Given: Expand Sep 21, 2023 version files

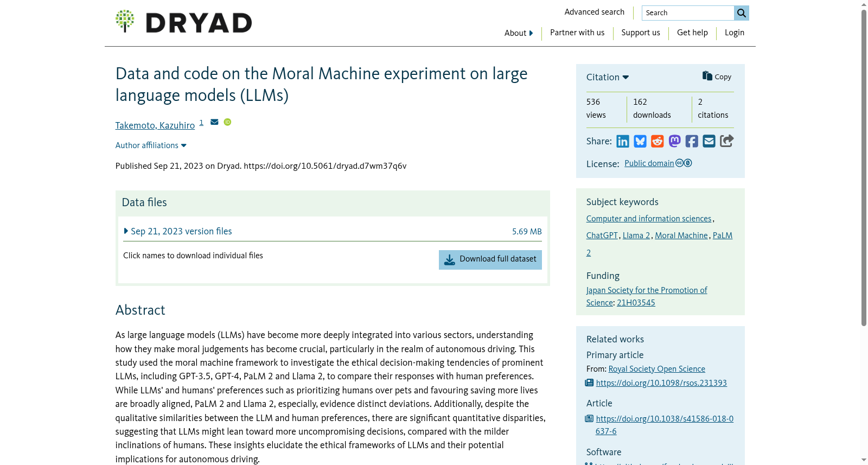Looking at the screenshot, I should coord(178,231).
